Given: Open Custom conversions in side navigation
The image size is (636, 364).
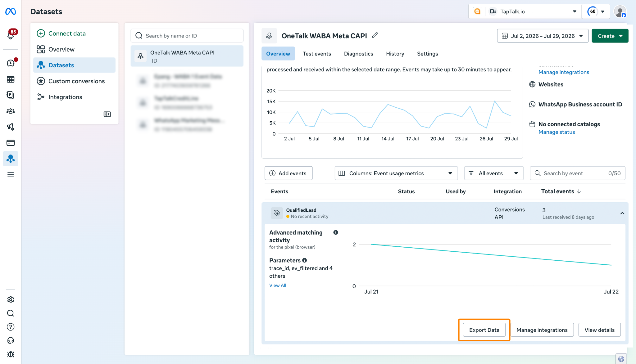Looking at the screenshot, I should click(x=74, y=81).
